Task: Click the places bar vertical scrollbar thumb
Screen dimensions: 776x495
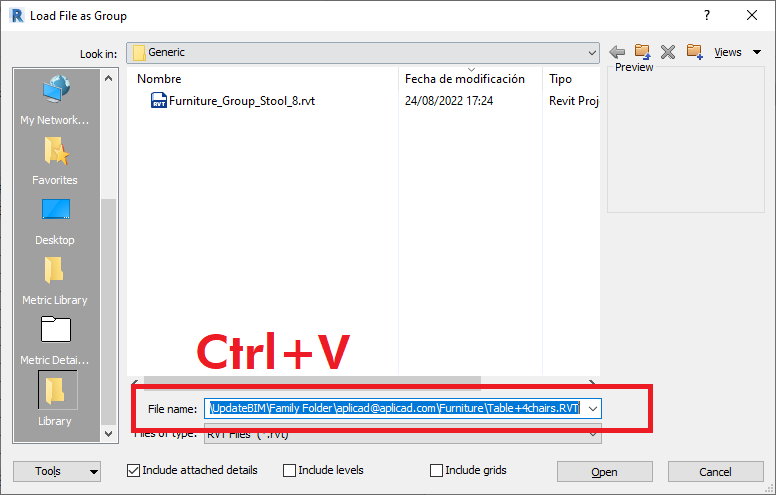Action: (x=108, y=312)
